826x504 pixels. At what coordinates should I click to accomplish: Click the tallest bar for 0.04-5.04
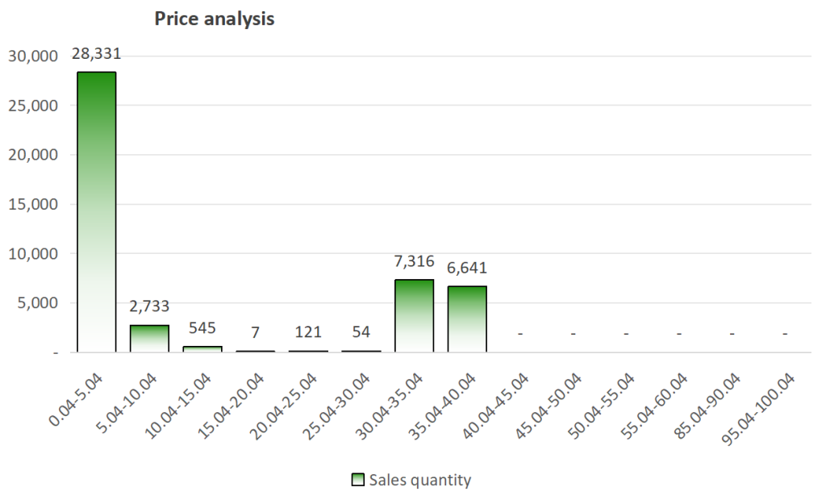97,211
